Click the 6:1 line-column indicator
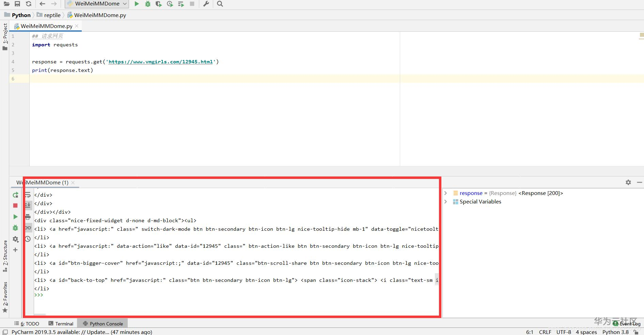This screenshot has width=644, height=335. [x=530, y=332]
